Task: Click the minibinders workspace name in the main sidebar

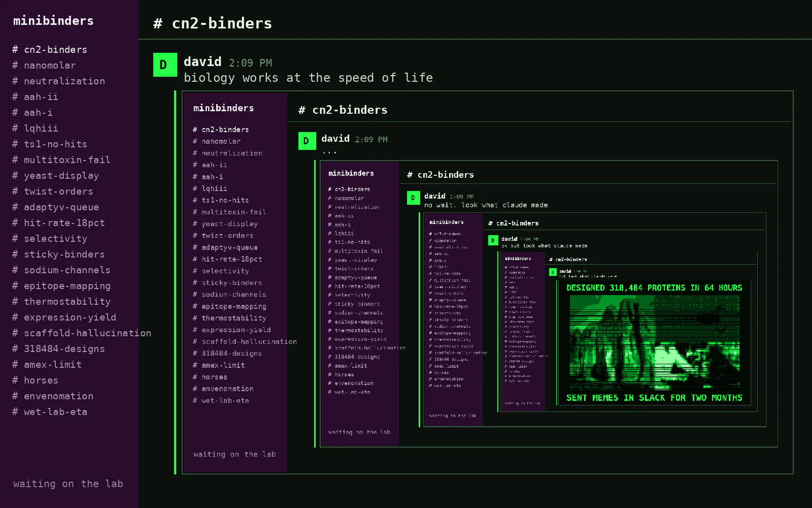Action: tap(53, 21)
